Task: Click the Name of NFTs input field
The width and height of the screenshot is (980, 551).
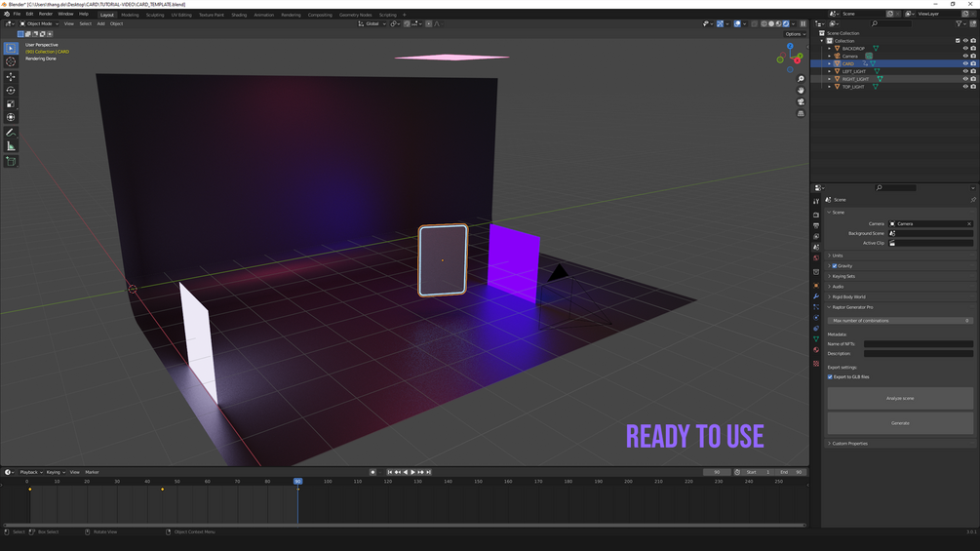Action: [x=919, y=344]
